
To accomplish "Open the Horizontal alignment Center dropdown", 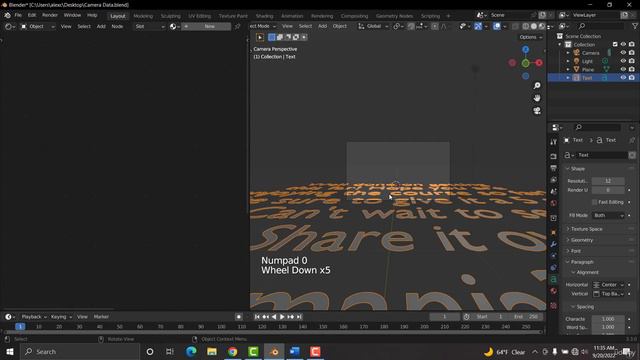I will pyautogui.click(x=608, y=284).
